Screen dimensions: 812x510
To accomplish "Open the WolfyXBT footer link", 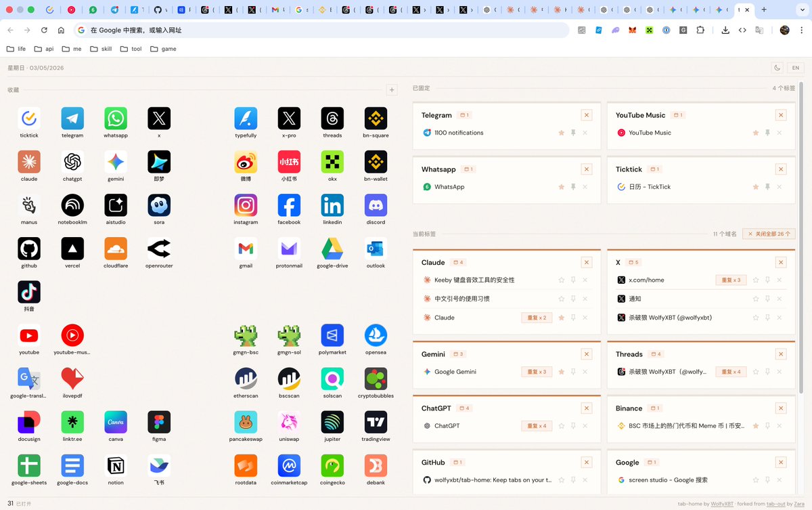I will click(721, 504).
